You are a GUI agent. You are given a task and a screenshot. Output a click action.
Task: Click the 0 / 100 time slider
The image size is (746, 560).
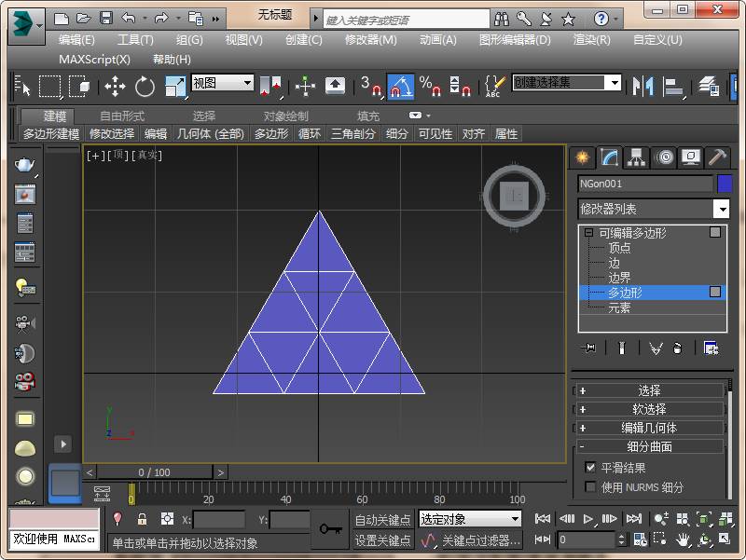(154, 472)
